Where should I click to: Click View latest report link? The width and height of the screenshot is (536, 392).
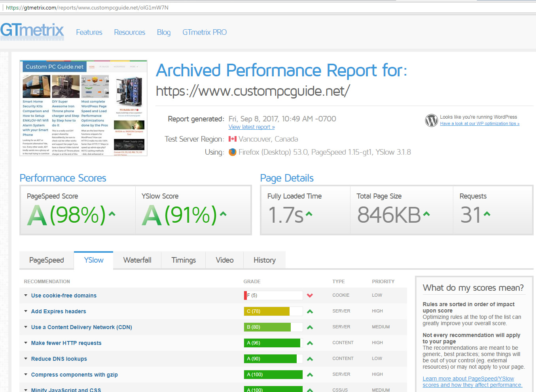[252, 127]
